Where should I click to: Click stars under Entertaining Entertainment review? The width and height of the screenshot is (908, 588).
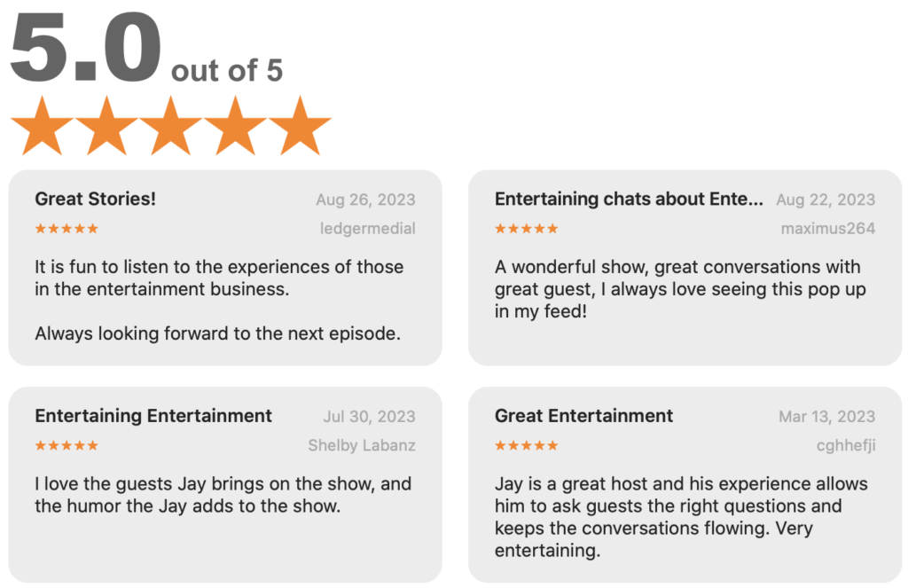(x=67, y=445)
